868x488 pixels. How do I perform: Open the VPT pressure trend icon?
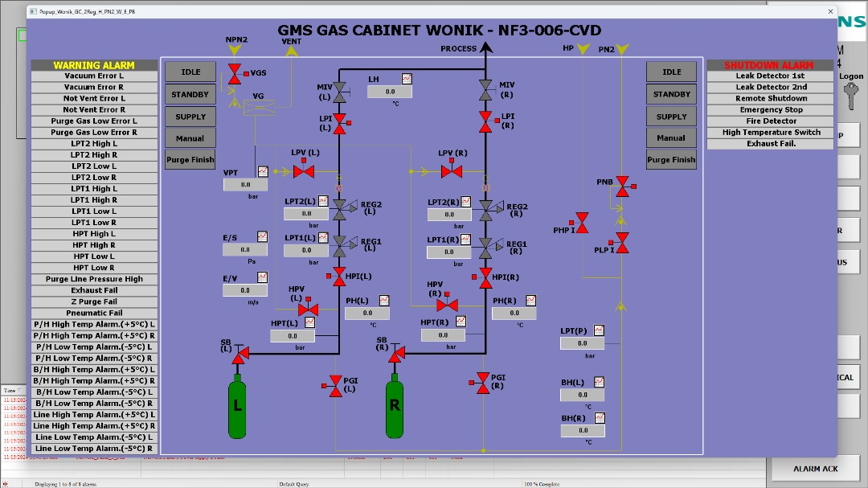[x=263, y=172]
